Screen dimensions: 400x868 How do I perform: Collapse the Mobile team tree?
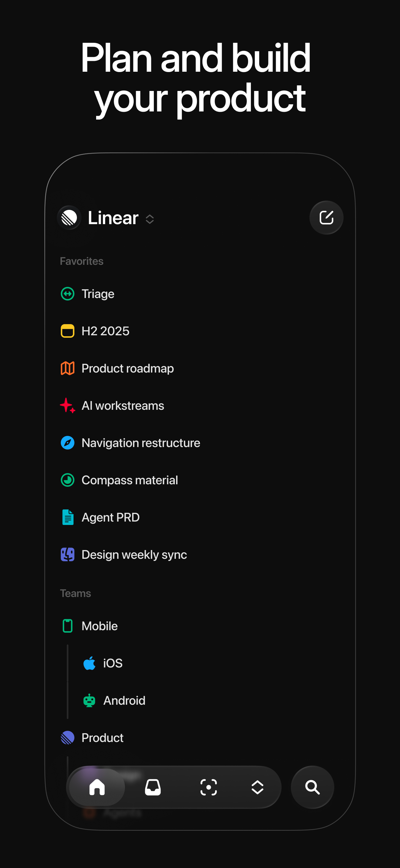click(x=99, y=626)
